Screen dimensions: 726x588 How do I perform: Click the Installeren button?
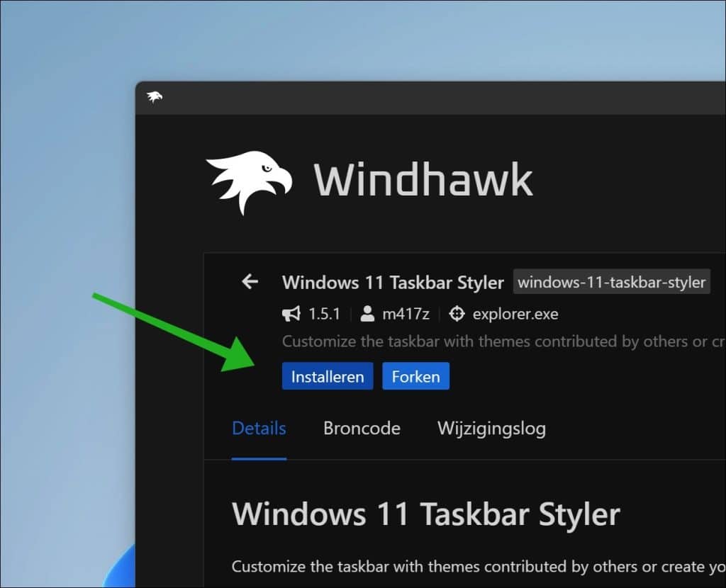[x=327, y=376]
